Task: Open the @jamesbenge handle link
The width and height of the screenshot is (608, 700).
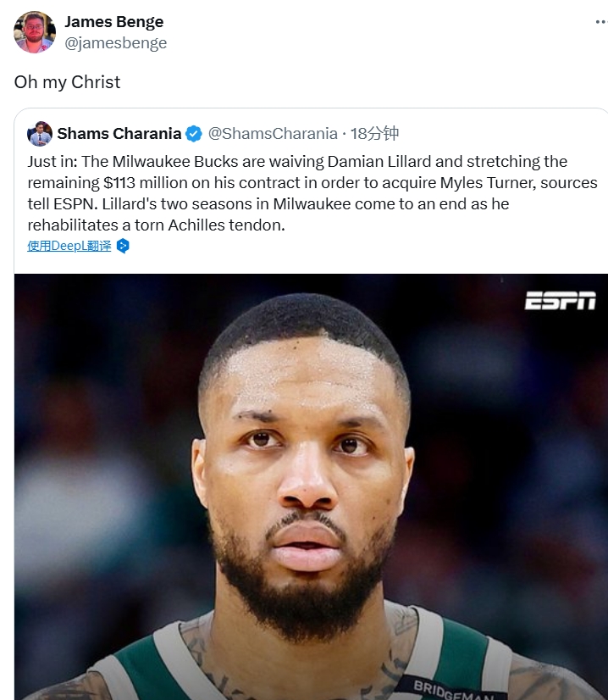Action: click(x=115, y=43)
